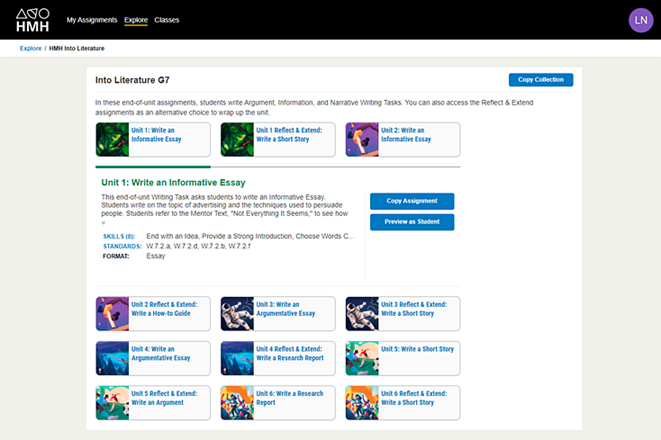This screenshot has width=661, height=440.
Task: Click the heading Unit 1: Write an Informative Essay
Action: tap(173, 182)
